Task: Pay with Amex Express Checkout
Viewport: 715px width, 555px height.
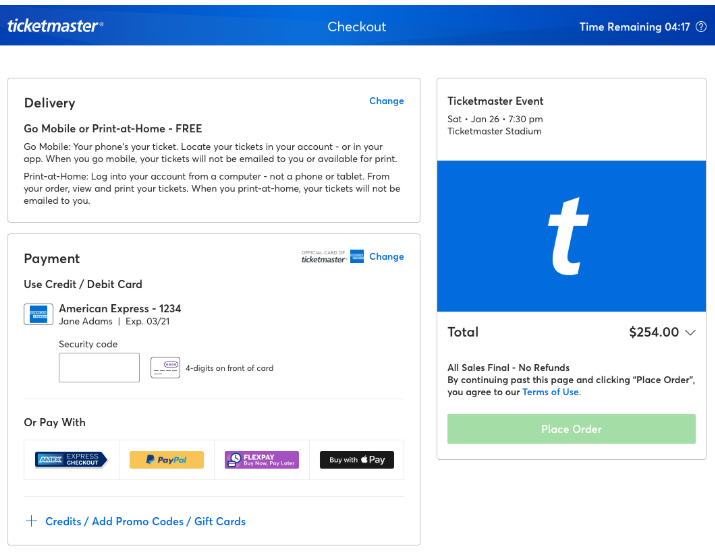Action: [71, 460]
